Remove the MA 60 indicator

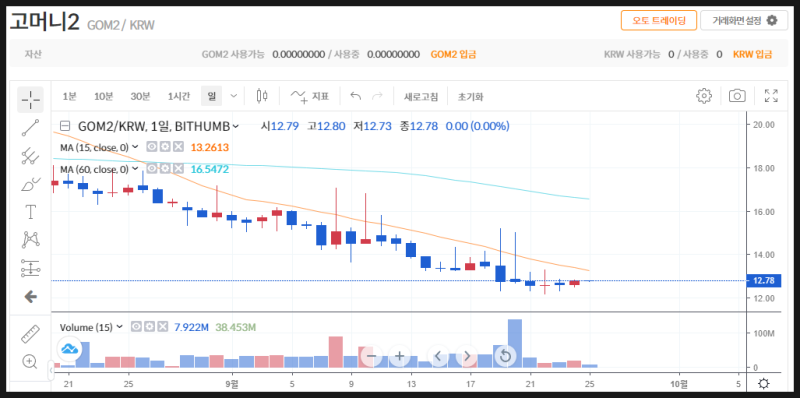[x=178, y=169]
